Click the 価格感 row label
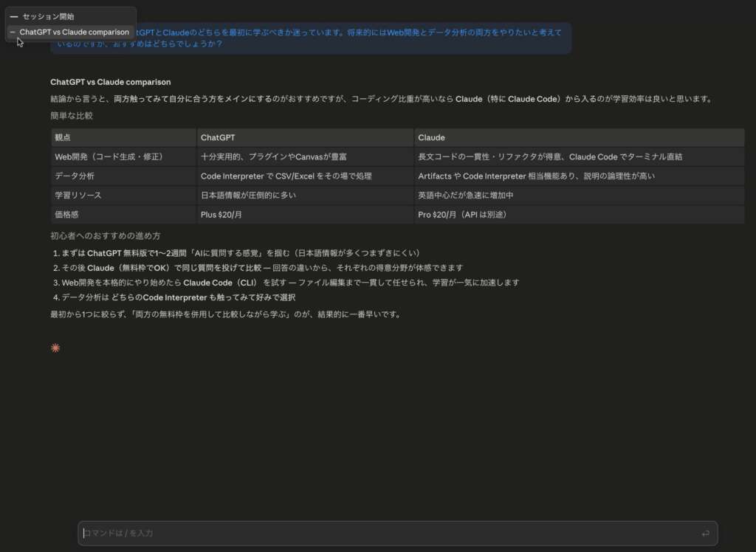756x552 pixels. pyautogui.click(x=123, y=215)
